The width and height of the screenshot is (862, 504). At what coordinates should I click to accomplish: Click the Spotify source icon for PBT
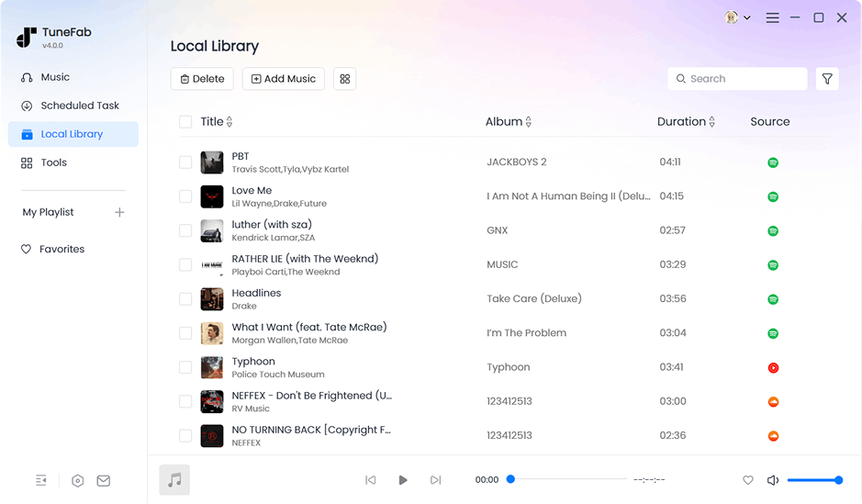[773, 162]
